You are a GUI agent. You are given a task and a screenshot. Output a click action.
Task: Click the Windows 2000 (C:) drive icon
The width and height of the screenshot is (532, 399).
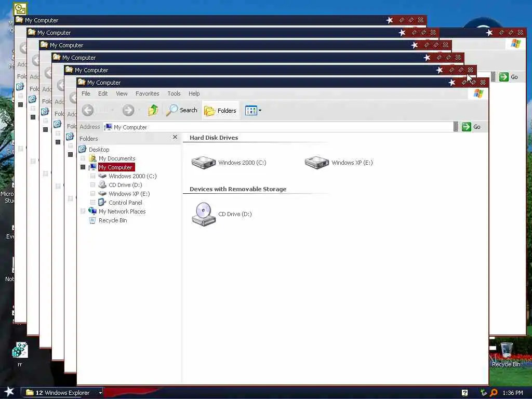(x=204, y=163)
